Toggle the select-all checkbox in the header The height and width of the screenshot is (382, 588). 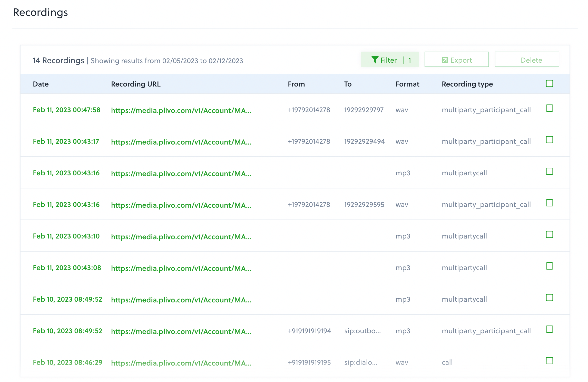pos(549,83)
